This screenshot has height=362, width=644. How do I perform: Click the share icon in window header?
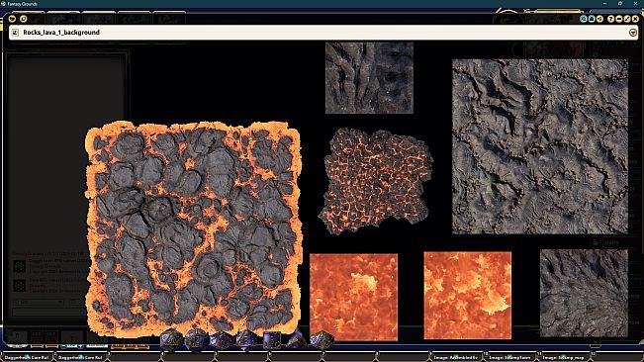click(599, 19)
